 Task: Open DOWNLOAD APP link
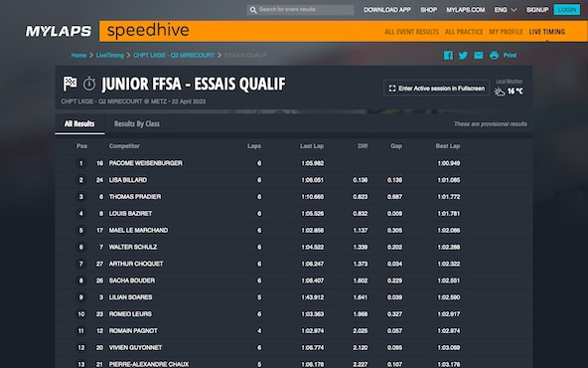pyautogui.click(x=387, y=10)
